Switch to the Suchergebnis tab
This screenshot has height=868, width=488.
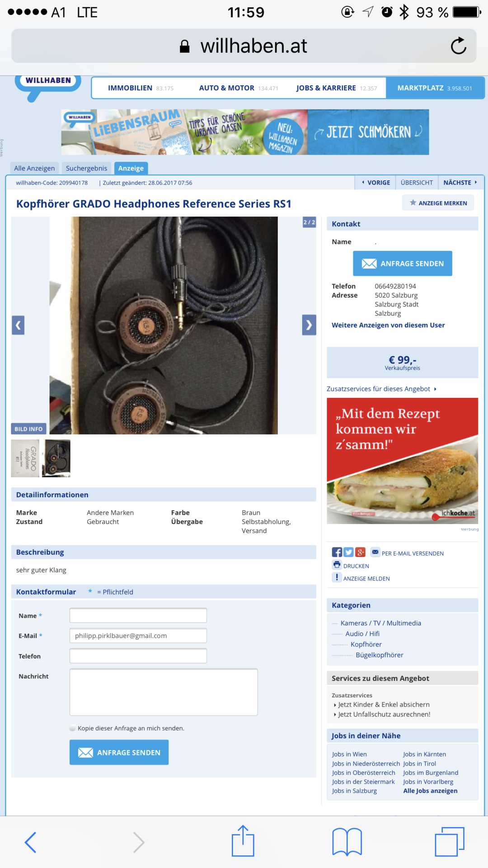click(86, 168)
